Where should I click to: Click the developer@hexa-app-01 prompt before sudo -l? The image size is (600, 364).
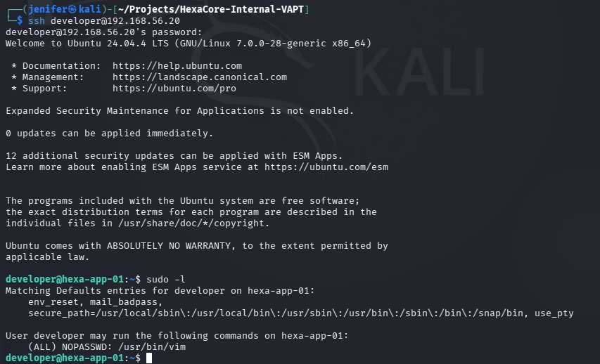65,280
